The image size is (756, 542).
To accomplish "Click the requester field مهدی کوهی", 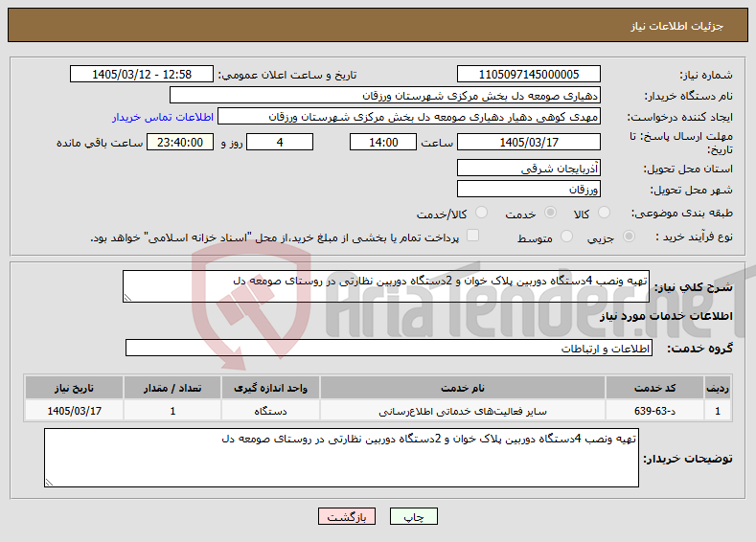I will coord(409,117).
